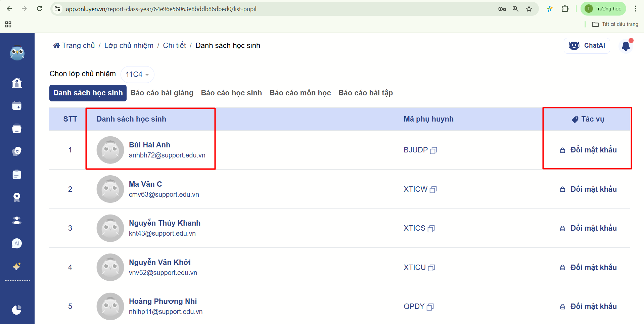Click the owl logo in the sidebar
This screenshot has width=644, height=324.
(17, 53)
